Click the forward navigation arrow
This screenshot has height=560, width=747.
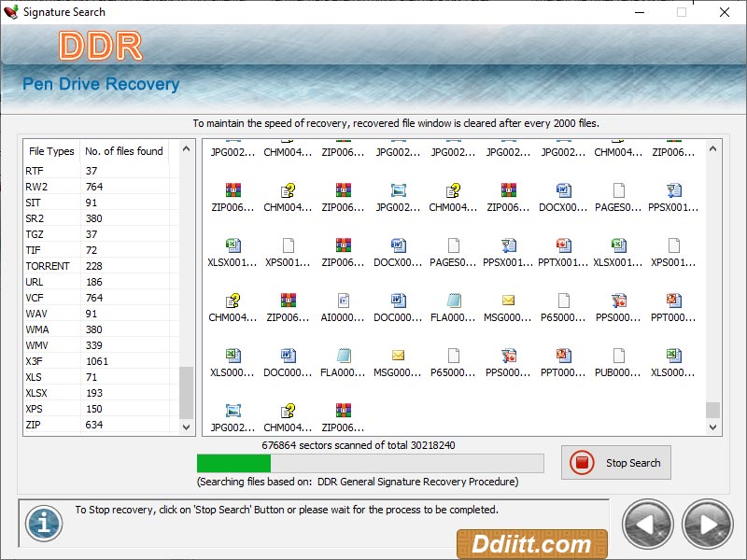click(706, 525)
